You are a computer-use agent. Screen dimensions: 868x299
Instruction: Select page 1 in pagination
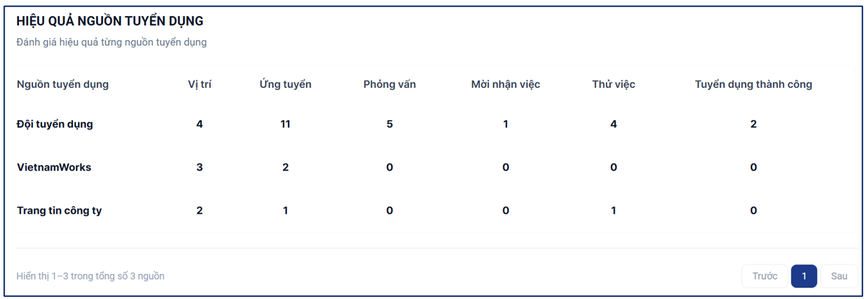pos(804,276)
